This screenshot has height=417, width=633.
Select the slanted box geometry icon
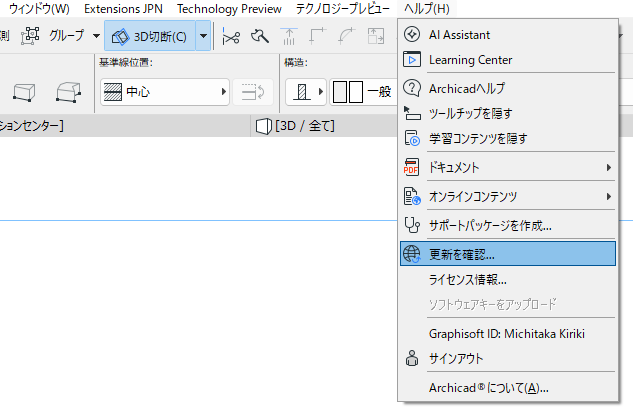[x=68, y=92]
